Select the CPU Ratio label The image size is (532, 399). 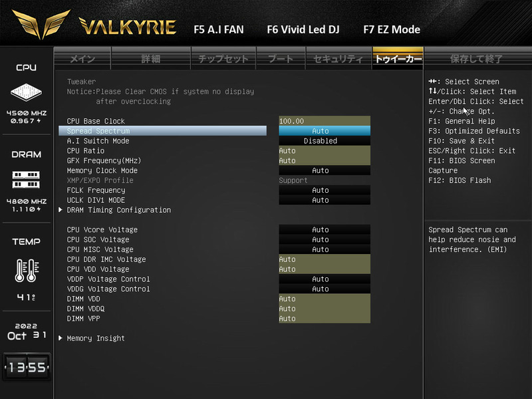point(86,151)
